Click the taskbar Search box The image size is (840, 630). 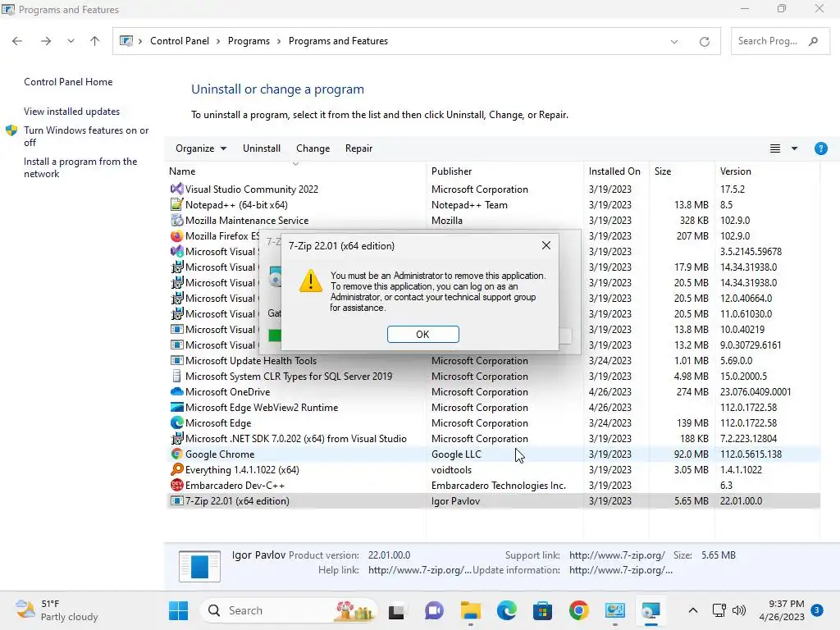(288, 610)
